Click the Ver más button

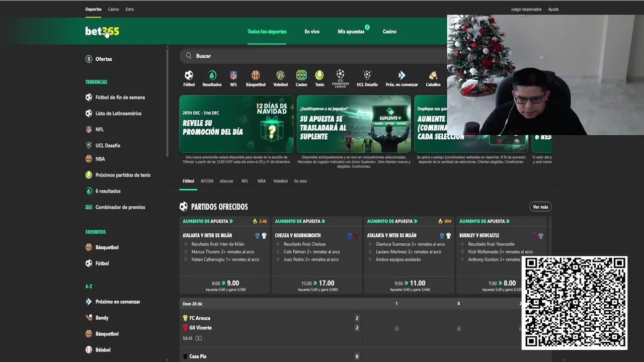[540, 207]
